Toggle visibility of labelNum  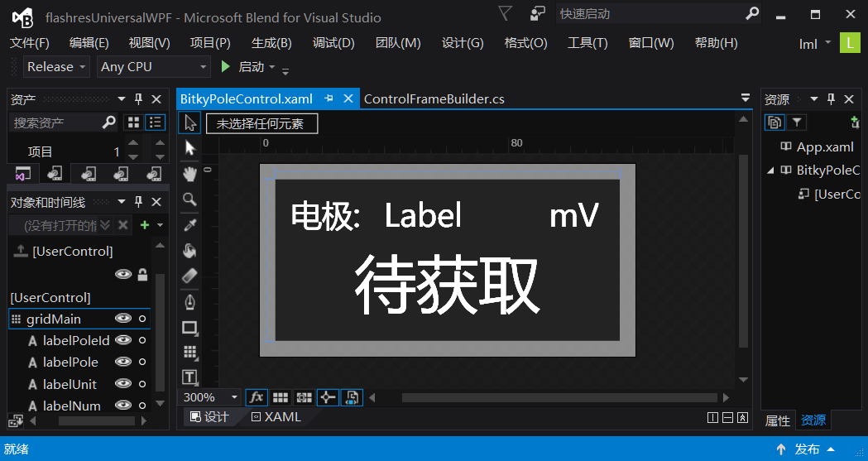pos(123,405)
